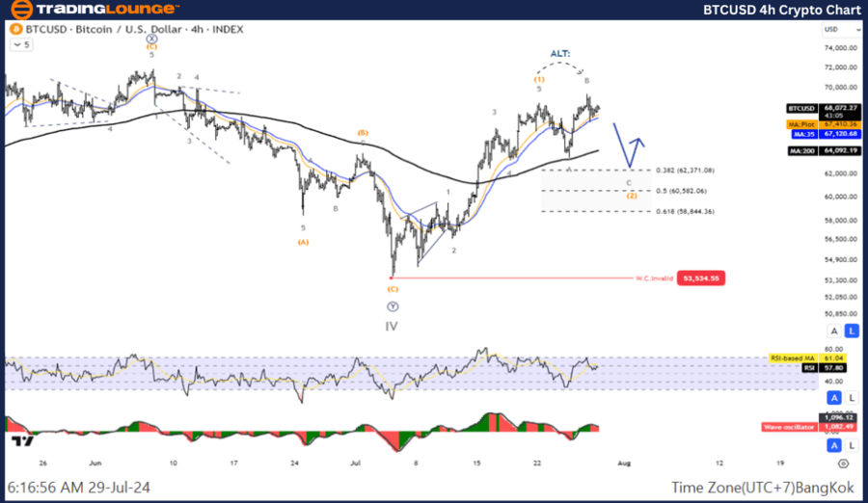The image size is (868, 503).
Task: Toggle log scale on wave oscillator pane
Action: (x=852, y=445)
